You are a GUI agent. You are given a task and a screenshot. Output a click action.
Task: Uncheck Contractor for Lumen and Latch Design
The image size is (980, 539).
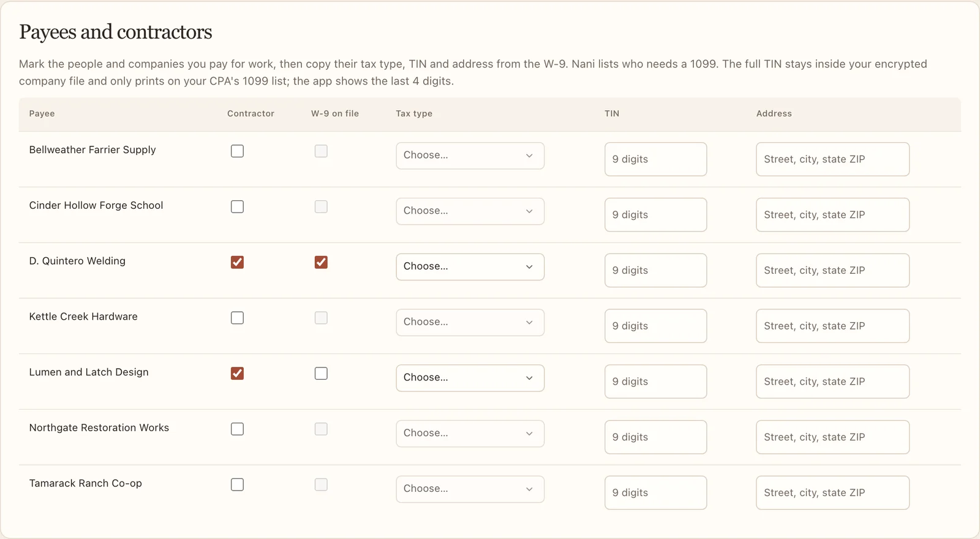click(x=237, y=374)
